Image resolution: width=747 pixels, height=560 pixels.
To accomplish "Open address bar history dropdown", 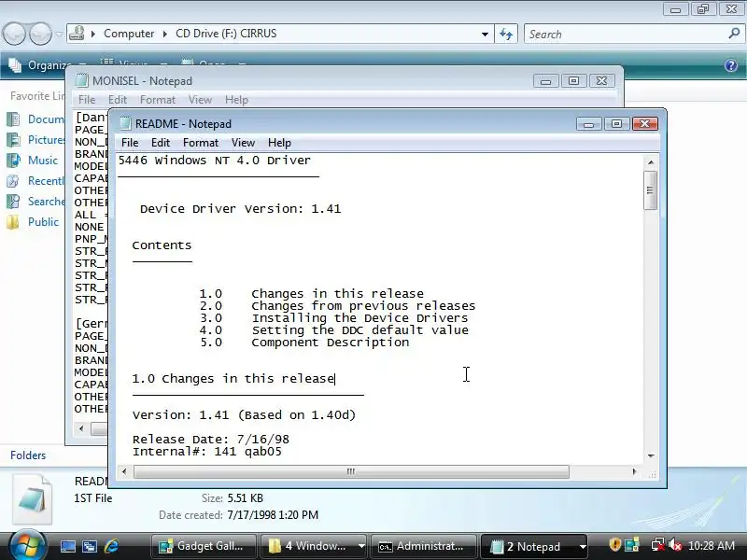I will (x=485, y=34).
